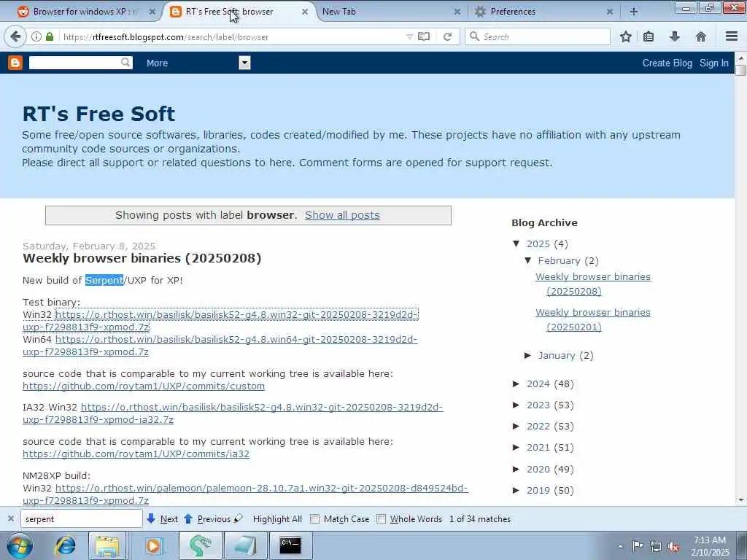Enable Match Case checkbox
This screenshot has width=747, height=560.
(x=315, y=519)
